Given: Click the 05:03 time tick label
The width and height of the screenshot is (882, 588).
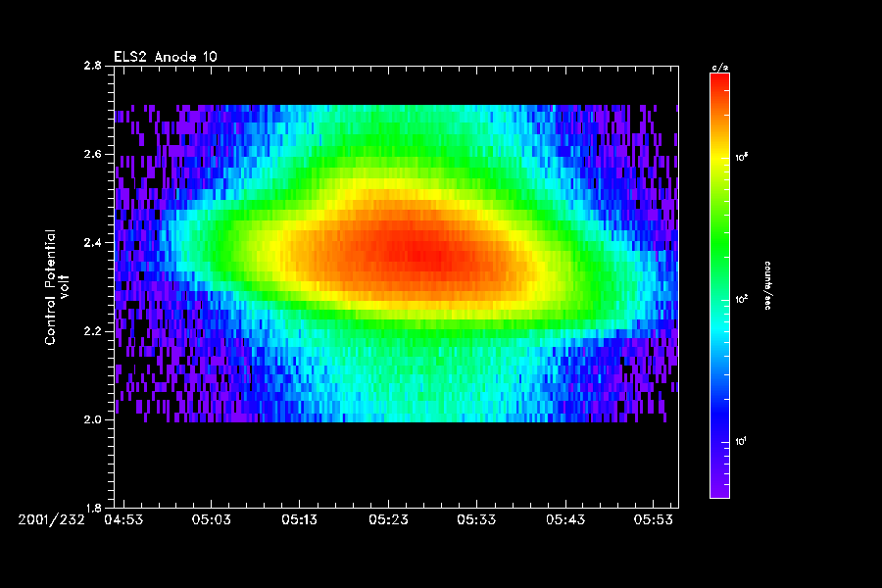Looking at the screenshot, I should 212,520.
